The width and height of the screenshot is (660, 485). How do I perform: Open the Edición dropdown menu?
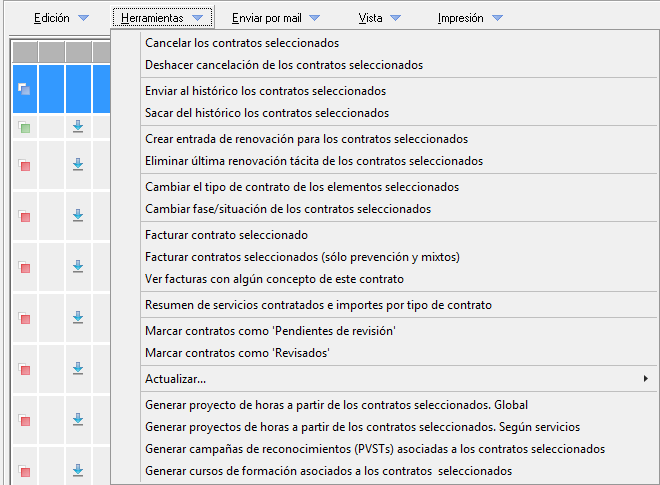click(x=61, y=18)
